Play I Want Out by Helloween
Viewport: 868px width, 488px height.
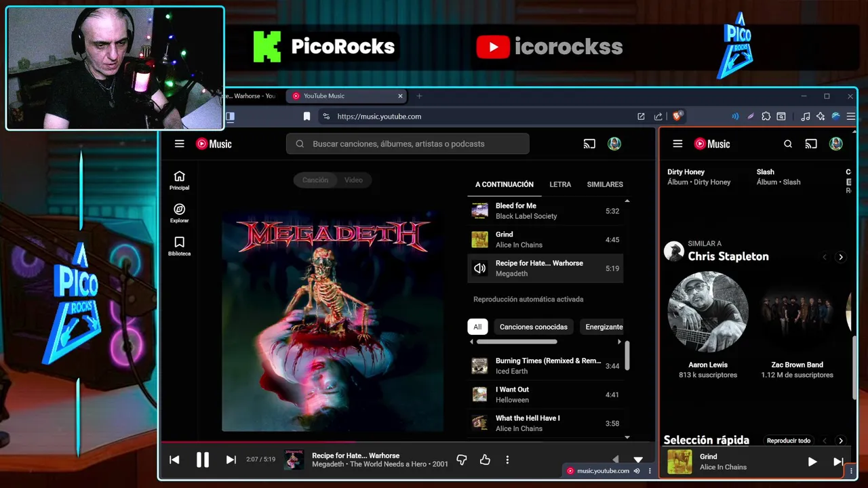click(545, 394)
